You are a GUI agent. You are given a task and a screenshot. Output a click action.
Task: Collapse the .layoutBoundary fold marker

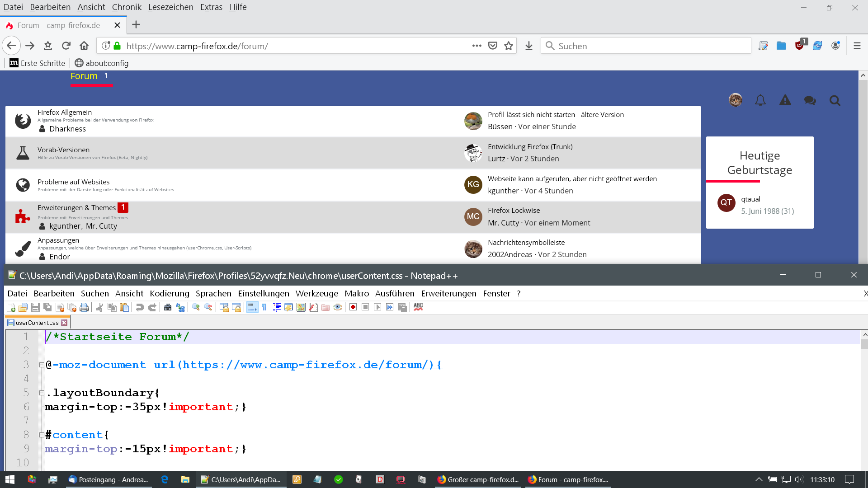pos(42,393)
